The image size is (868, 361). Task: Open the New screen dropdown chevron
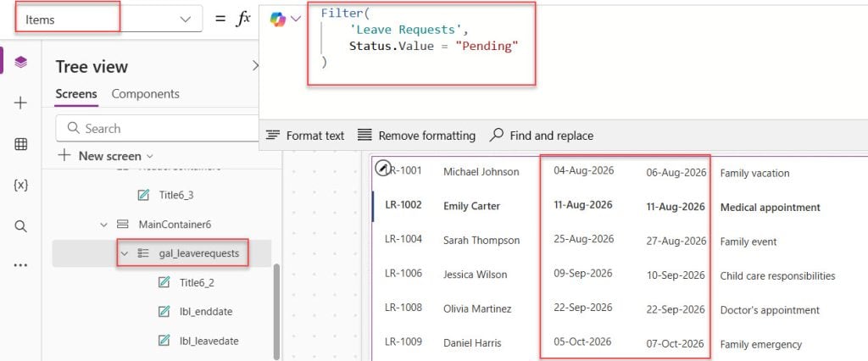coord(149,157)
